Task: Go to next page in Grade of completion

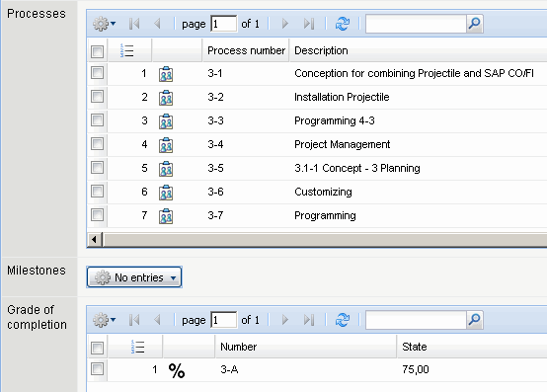Action: coord(285,320)
